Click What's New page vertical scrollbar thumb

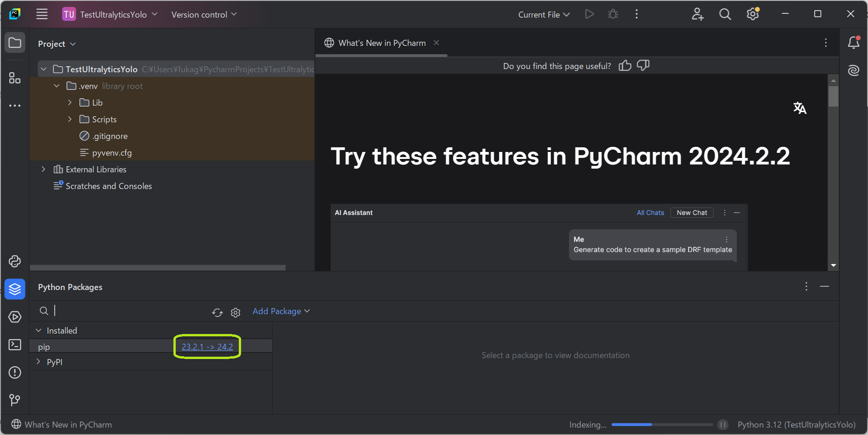pos(833,97)
